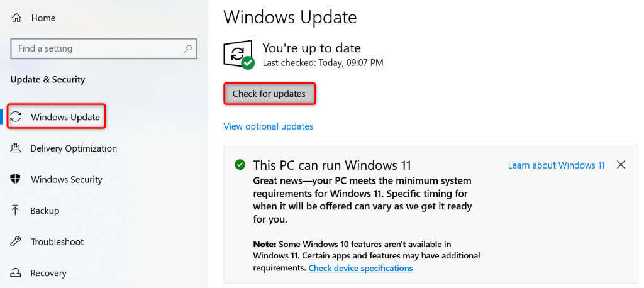
Task: Focus the Find a setting search field
Action: click(94, 48)
